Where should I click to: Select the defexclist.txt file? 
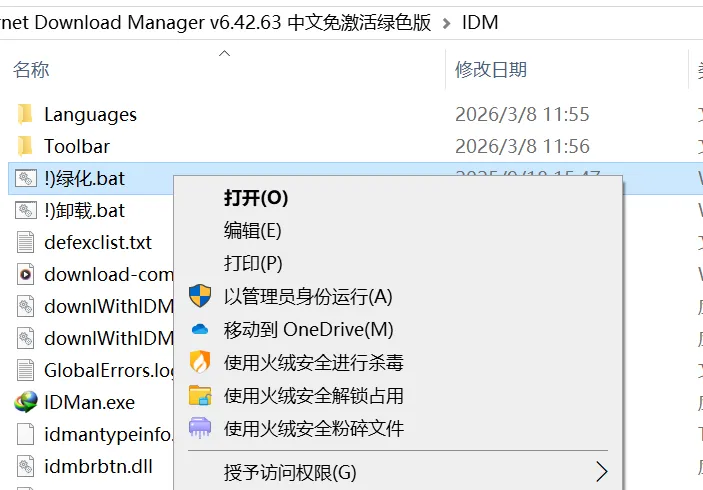click(98, 243)
